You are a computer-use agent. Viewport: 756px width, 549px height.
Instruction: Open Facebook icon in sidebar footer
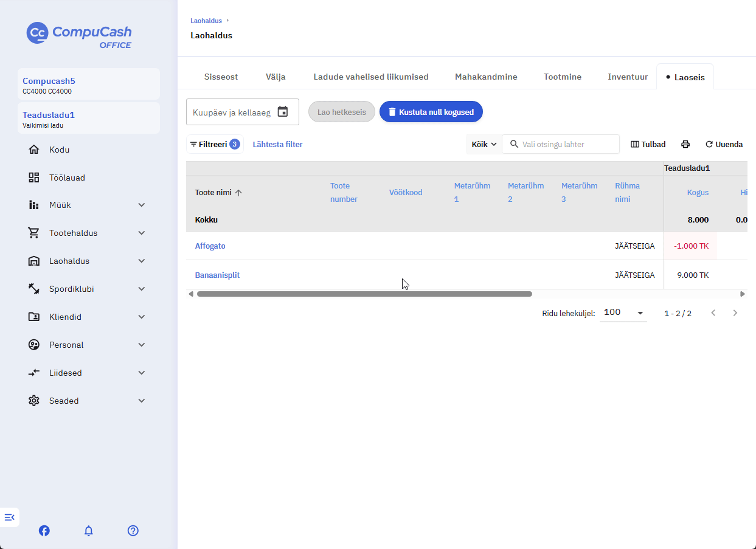pyautogui.click(x=44, y=531)
